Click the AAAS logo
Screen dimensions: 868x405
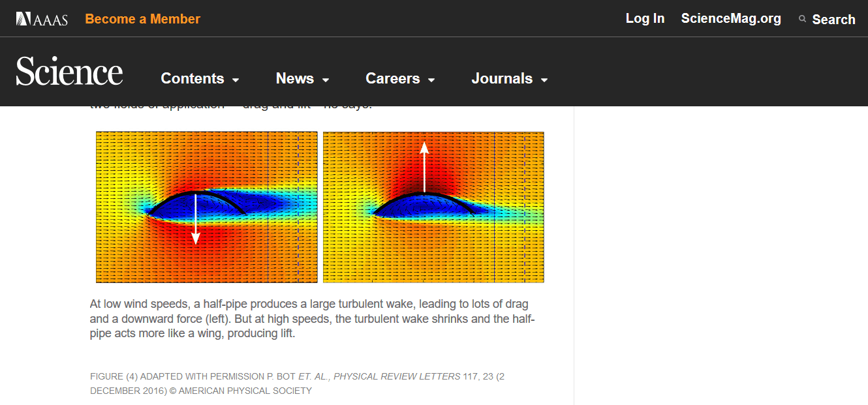(42, 19)
